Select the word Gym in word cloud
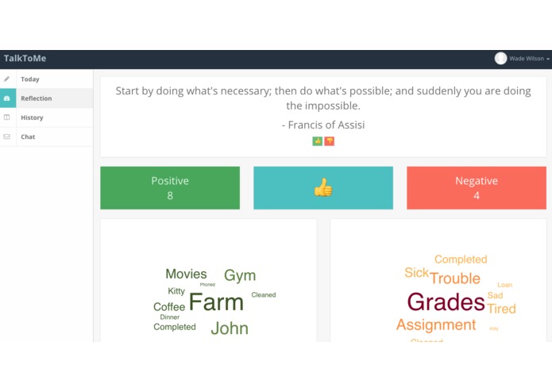Screen dimensions: 552x392 pos(240,275)
